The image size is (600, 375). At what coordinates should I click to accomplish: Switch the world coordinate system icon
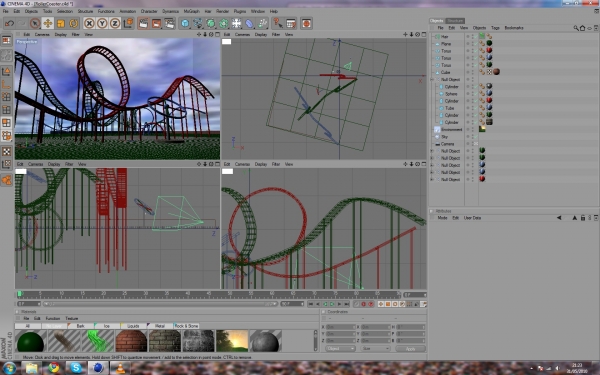[128, 23]
